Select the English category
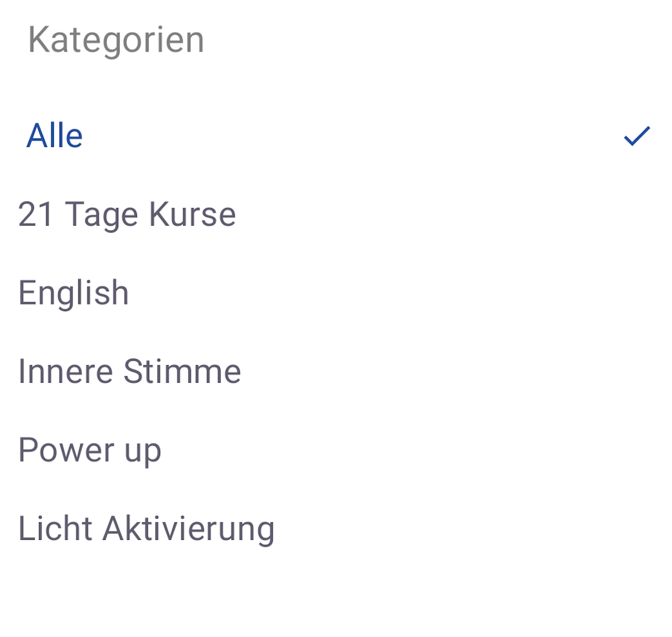 (73, 293)
